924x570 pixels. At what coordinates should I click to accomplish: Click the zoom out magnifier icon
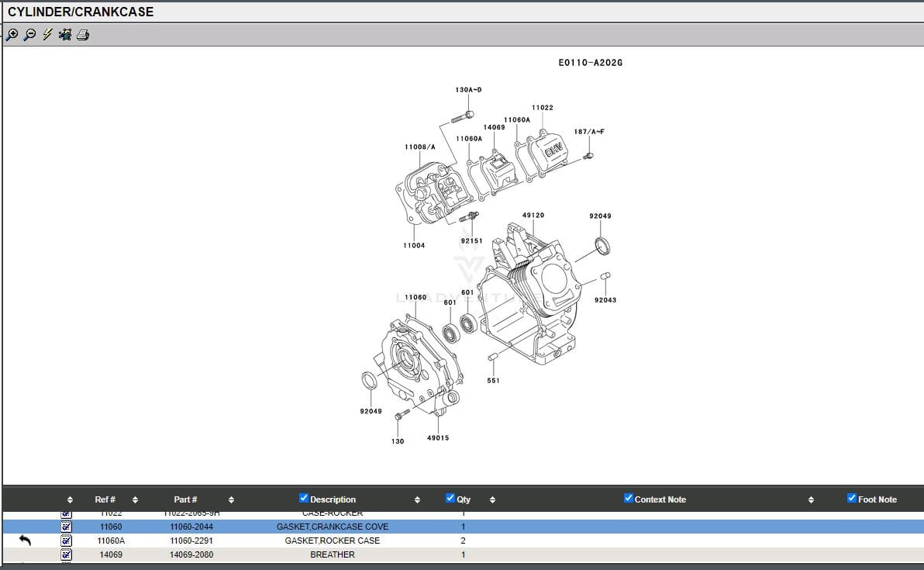(x=29, y=34)
